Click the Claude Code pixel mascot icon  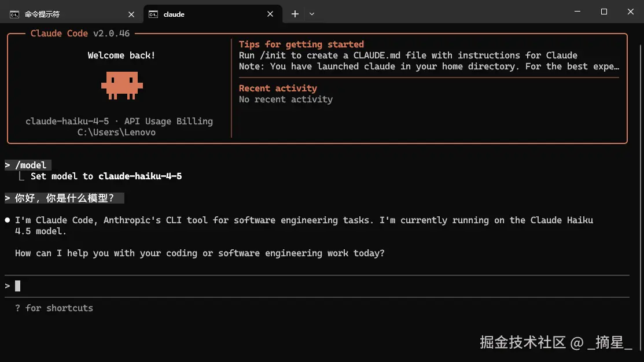point(122,86)
